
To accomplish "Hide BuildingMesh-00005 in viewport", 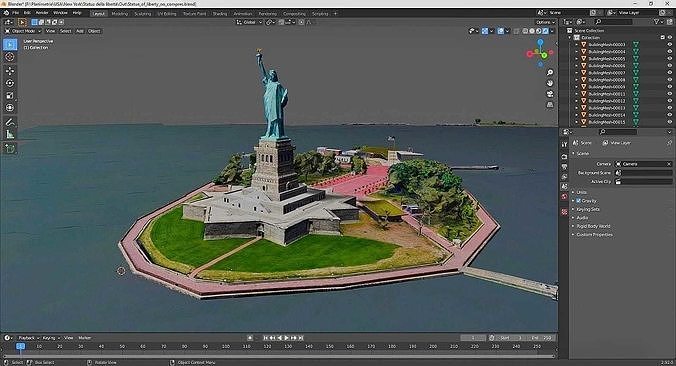I will [670, 59].
